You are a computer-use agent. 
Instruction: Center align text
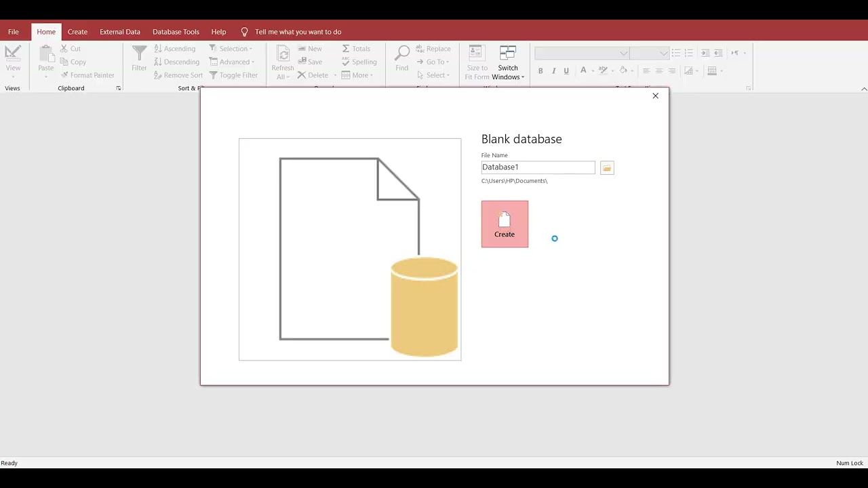(659, 70)
